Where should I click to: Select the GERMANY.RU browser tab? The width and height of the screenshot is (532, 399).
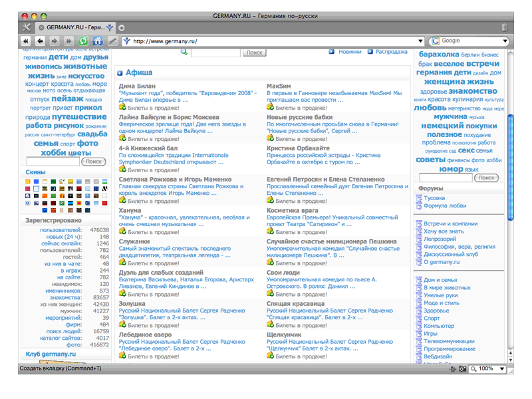coord(76,27)
